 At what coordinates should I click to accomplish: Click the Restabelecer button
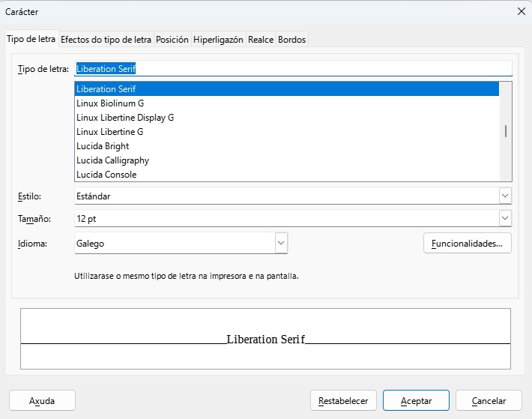[x=343, y=401]
